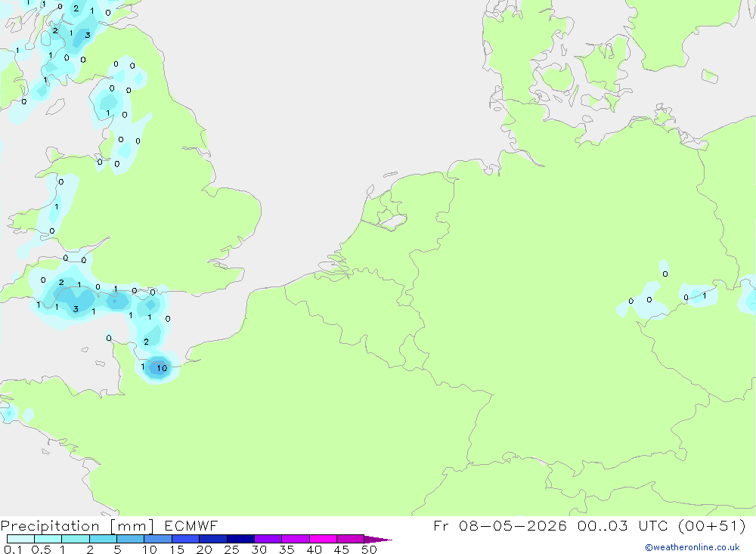Click legend label '20'
Screen dimensions: 756x554
click(x=204, y=549)
